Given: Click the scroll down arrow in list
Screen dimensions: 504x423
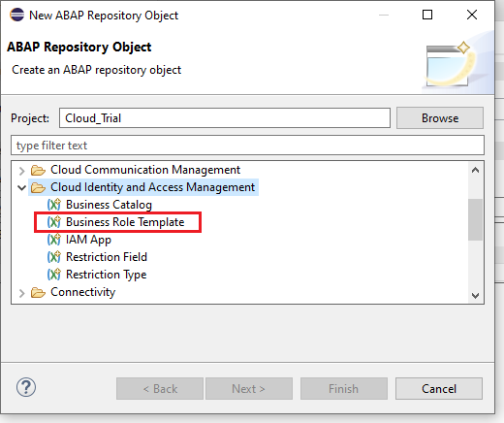Looking at the screenshot, I should (475, 296).
